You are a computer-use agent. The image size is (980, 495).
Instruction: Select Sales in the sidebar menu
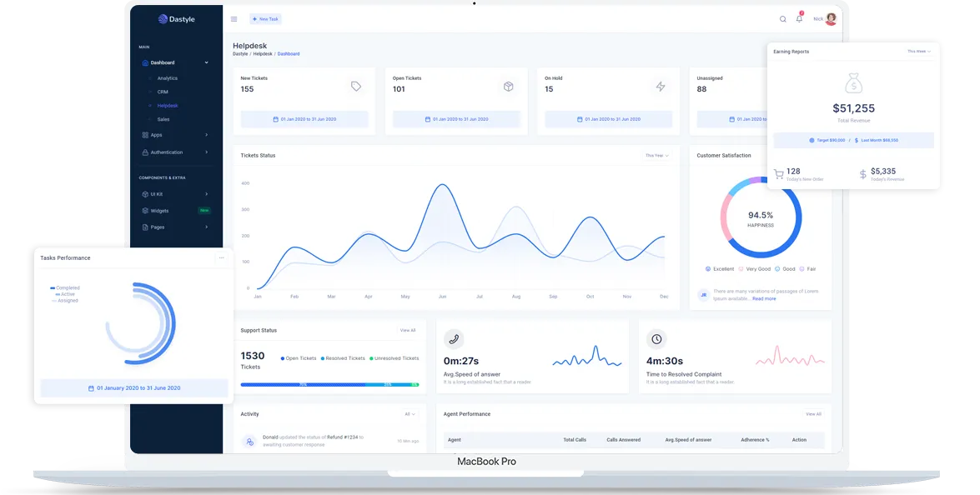point(162,119)
